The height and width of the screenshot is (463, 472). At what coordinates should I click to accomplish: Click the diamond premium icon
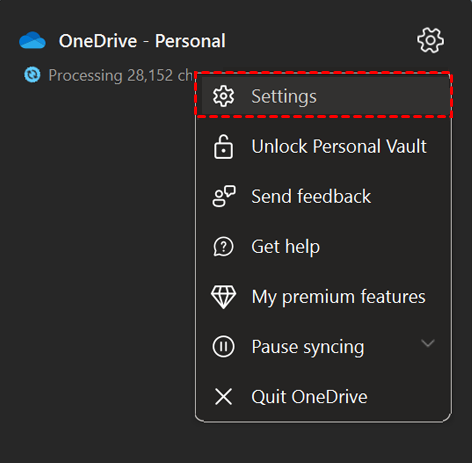223,297
